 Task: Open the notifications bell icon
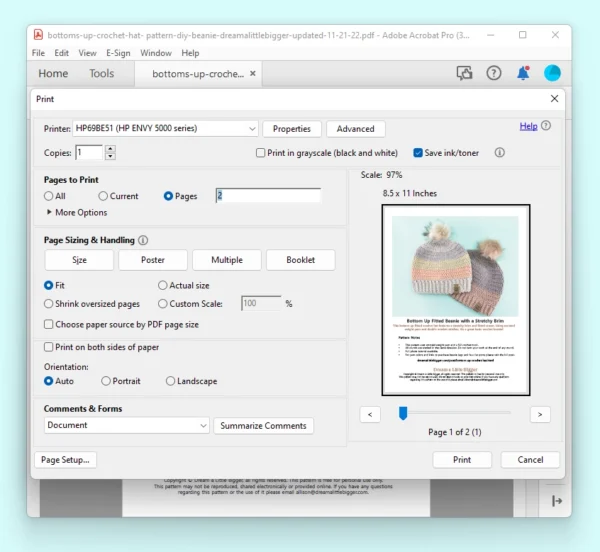pyautogui.click(x=523, y=73)
